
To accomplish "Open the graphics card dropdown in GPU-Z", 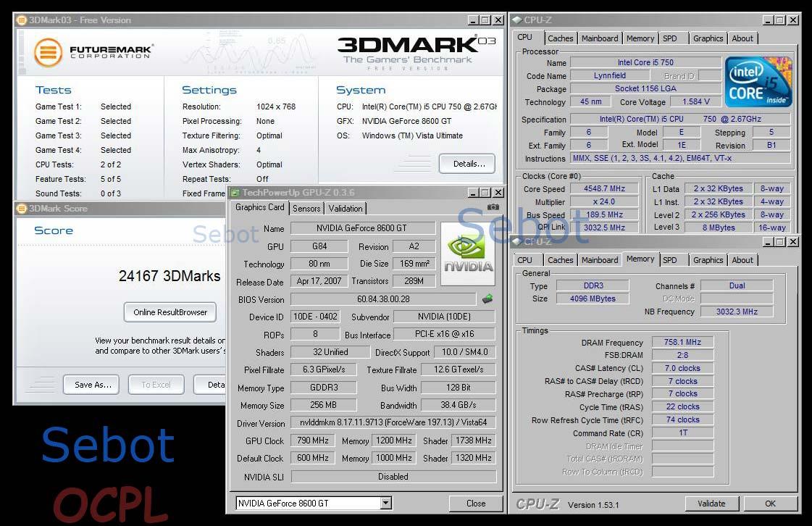I will (x=385, y=504).
